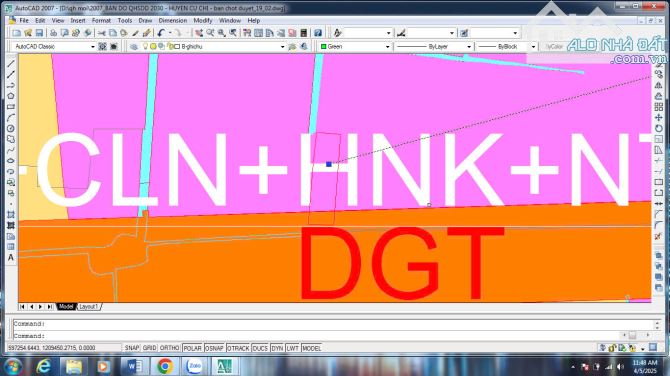This screenshot has width=670, height=376.
Task: Toggle DYN dynamic input in status bar
Action: (277, 348)
